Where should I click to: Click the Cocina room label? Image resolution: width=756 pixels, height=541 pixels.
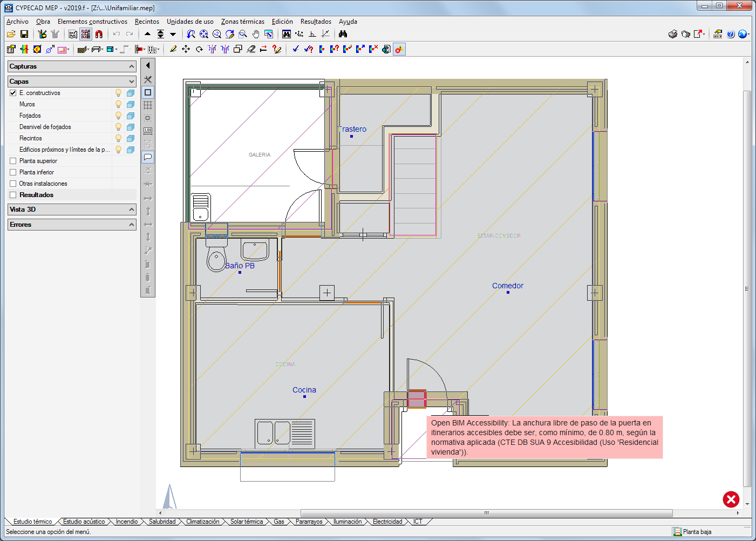click(304, 390)
